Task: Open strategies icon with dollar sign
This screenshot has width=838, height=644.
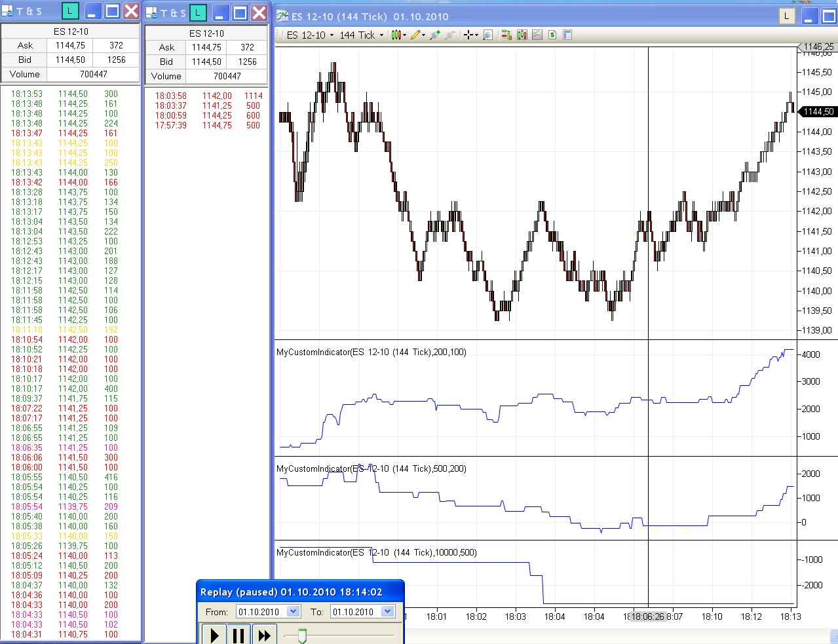Action: click(x=552, y=35)
